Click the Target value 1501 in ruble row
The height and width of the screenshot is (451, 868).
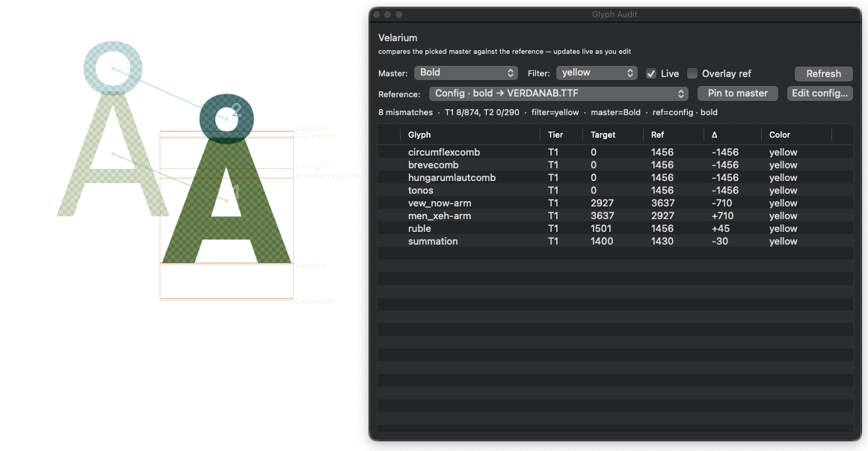click(x=600, y=228)
